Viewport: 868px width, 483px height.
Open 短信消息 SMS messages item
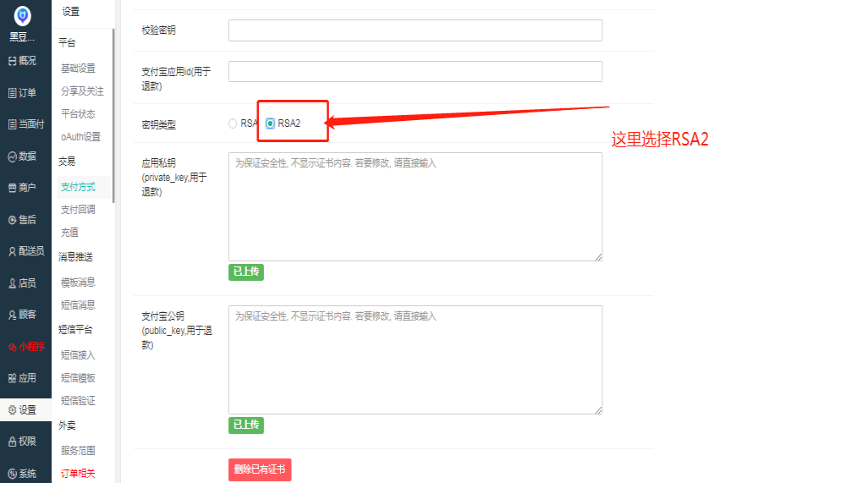click(x=78, y=305)
